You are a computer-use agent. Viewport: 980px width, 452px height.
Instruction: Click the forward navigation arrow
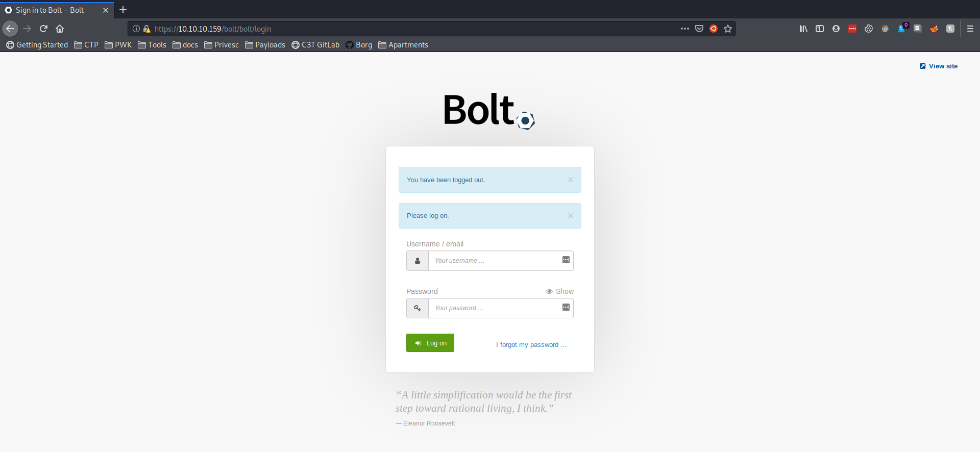[x=28, y=29]
